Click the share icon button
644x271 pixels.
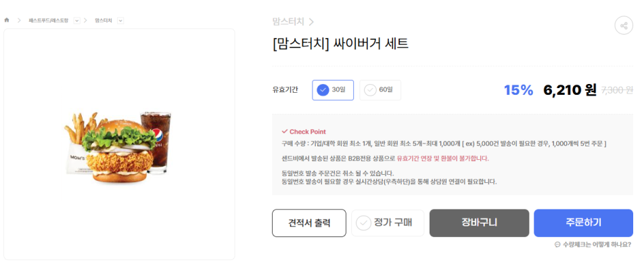[624, 26]
